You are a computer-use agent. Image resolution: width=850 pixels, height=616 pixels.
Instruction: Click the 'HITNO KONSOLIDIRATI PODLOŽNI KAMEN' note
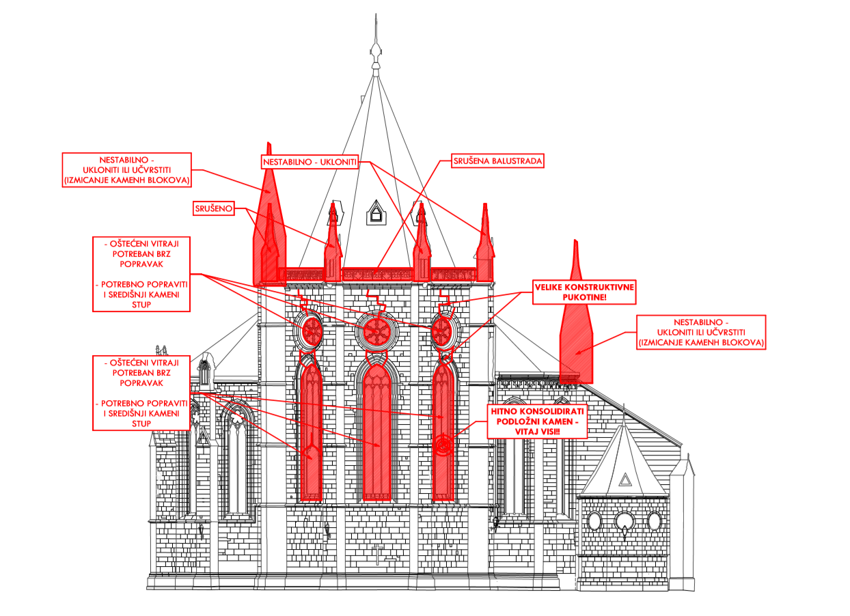[x=537, y=421]
